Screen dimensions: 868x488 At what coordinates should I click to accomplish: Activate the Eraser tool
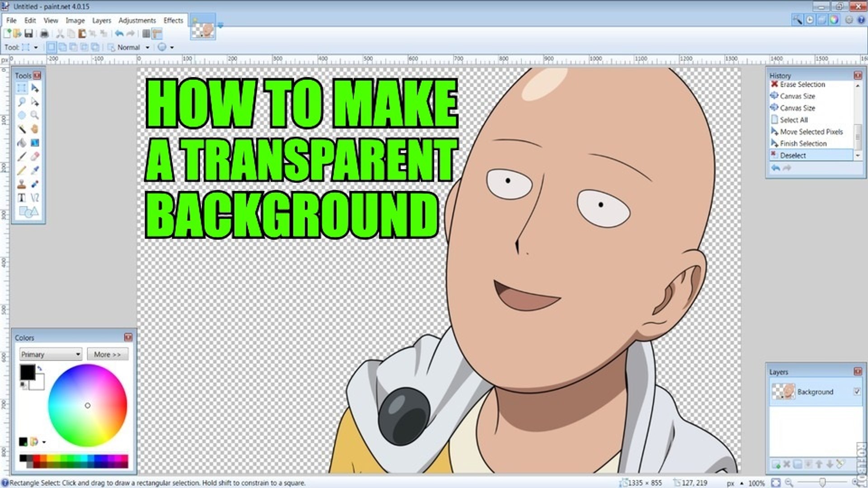coord(34,156)
